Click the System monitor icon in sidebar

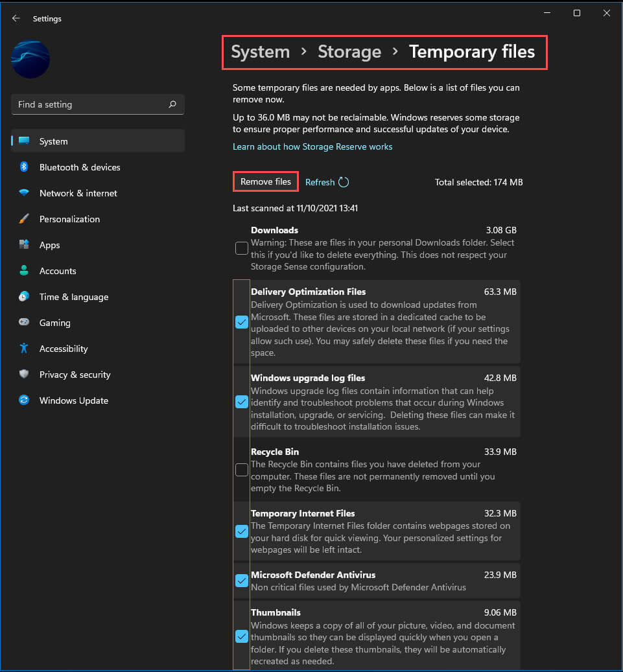tap(24, 141)
